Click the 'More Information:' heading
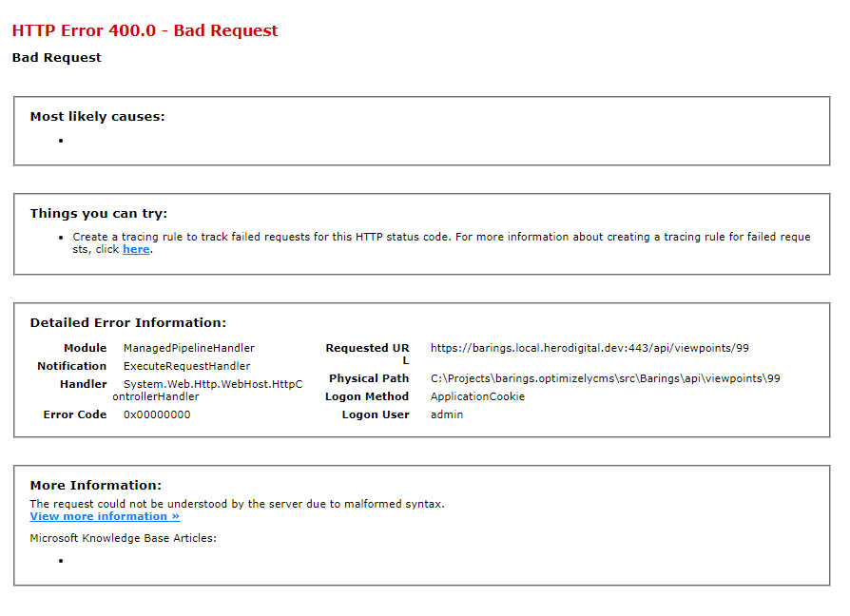Image resolution: width=850 pixels, height=616 pixels. coord(95,485)
